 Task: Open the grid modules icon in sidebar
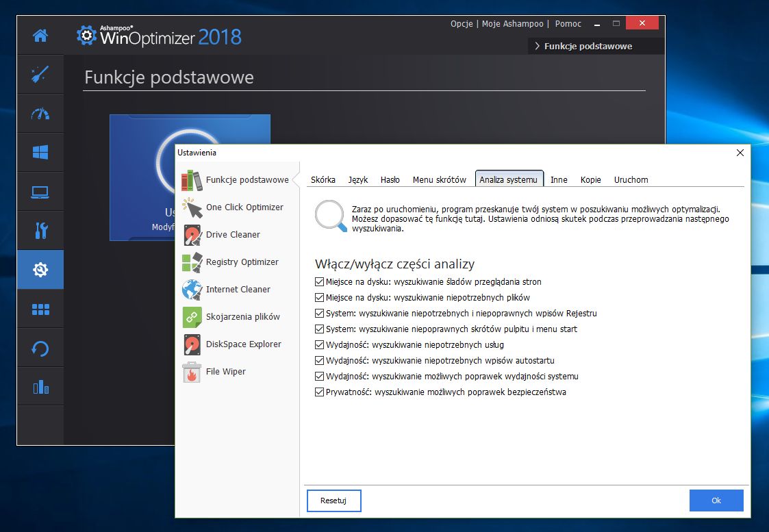(x=40, y=309)
